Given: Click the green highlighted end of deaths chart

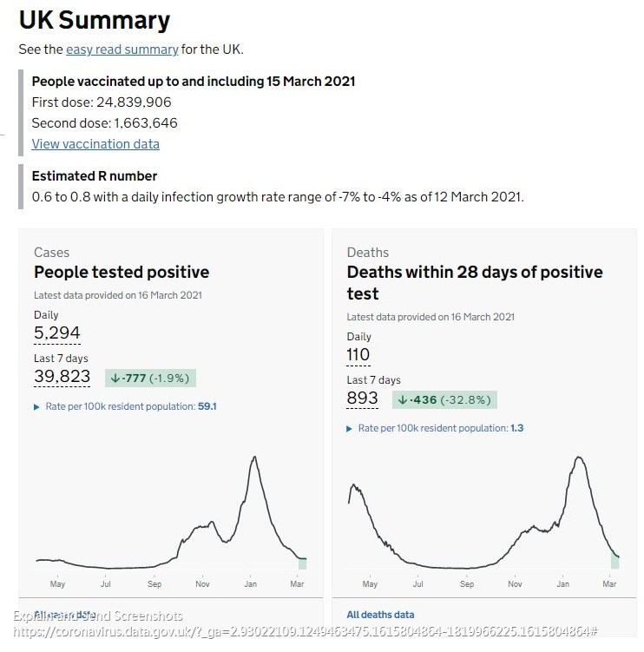Looking at the screenshot, I should pos(614,560).
